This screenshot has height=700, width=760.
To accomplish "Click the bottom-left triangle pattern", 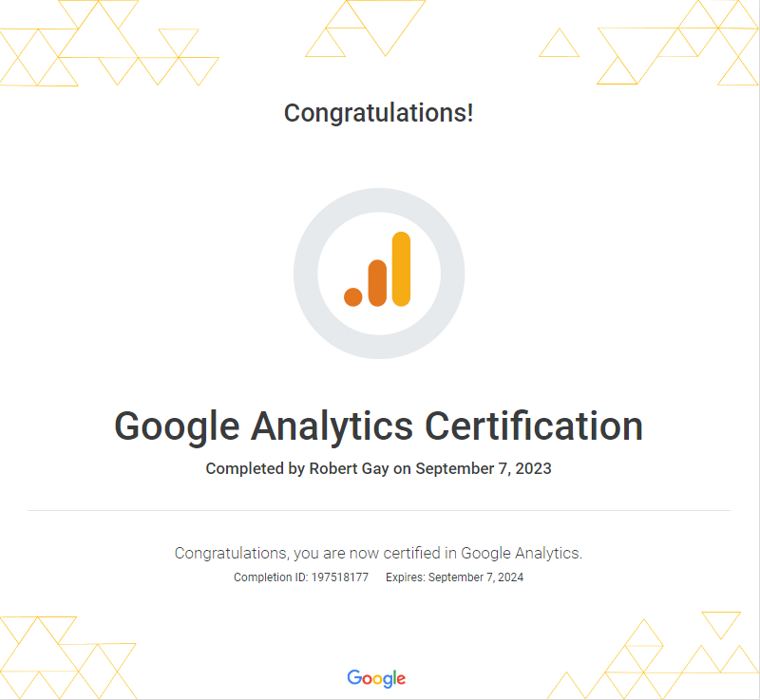I will [x=67, y=657].
